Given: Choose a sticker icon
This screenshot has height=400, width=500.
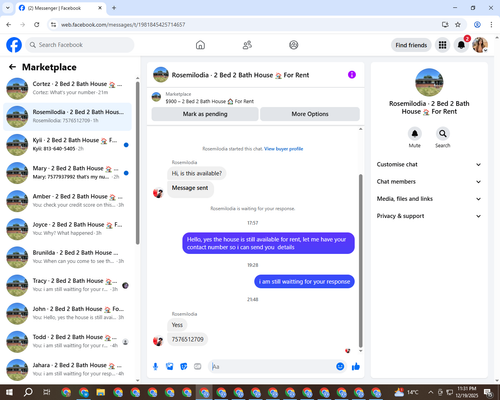Looking at the screenshot, I should point(184,367).
